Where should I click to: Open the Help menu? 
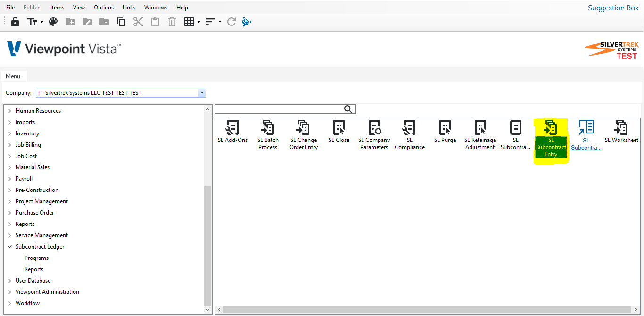[x=182, y=7]
